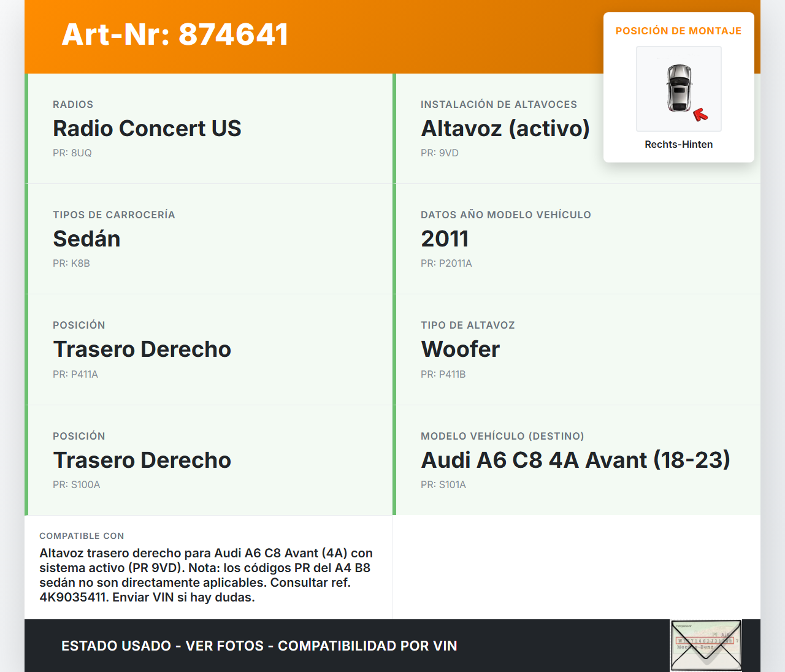Toggle the Trasero Derecho position PR P411A
This screenshot has height=672, width=785.
tap(142, 349)
